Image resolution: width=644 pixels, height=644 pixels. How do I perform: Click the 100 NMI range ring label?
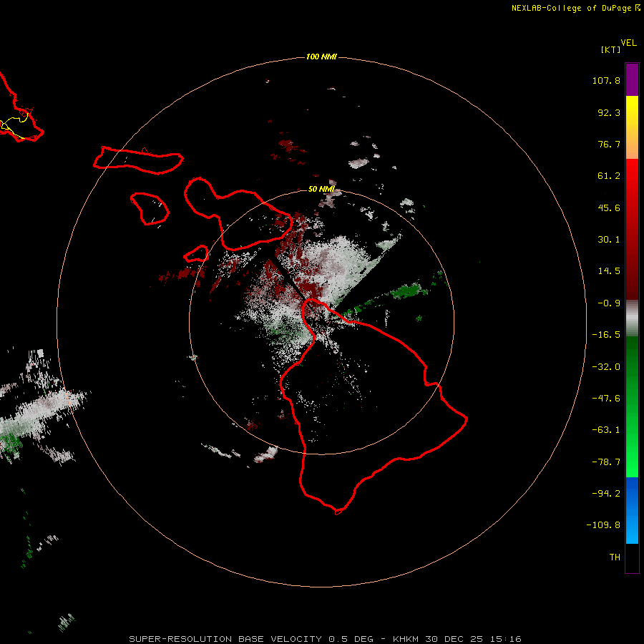[x=321, y=57]
